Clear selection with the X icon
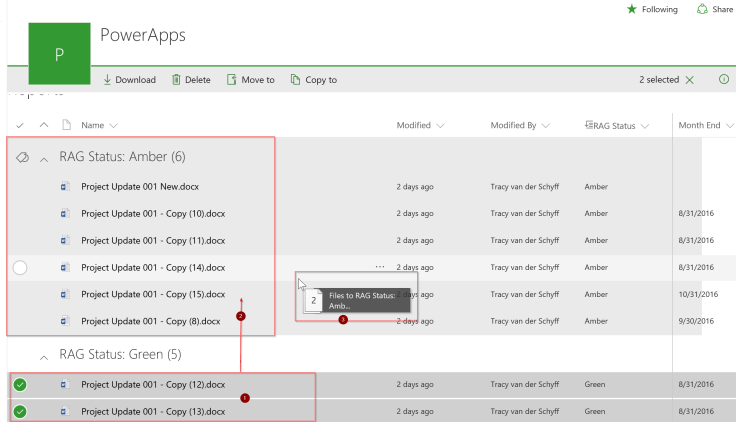Viewport: 736px width, 422px height. (690, 80)
